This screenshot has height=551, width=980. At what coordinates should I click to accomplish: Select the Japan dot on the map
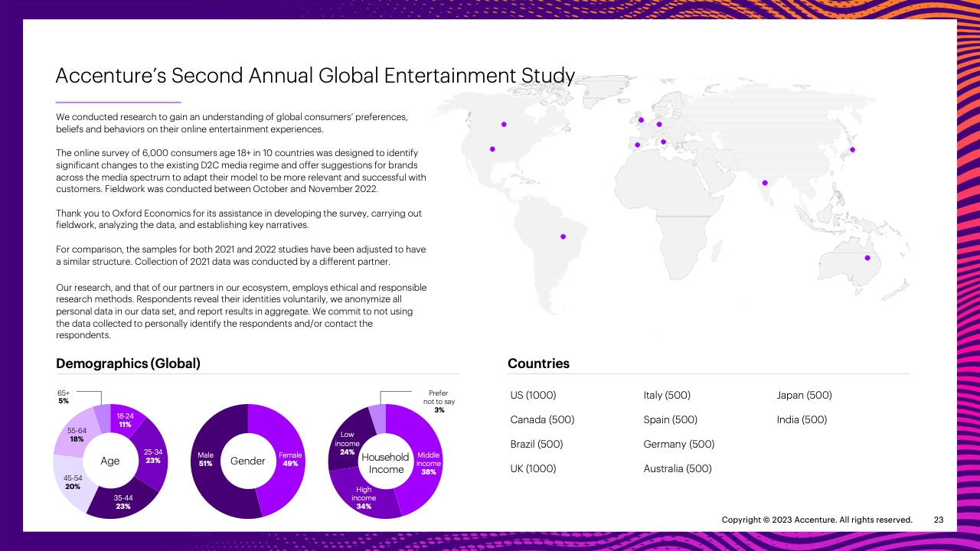point(852,149)
